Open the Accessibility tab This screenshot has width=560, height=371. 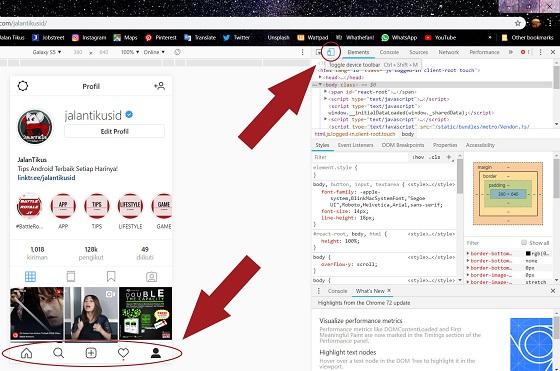(x=480, y=145)
